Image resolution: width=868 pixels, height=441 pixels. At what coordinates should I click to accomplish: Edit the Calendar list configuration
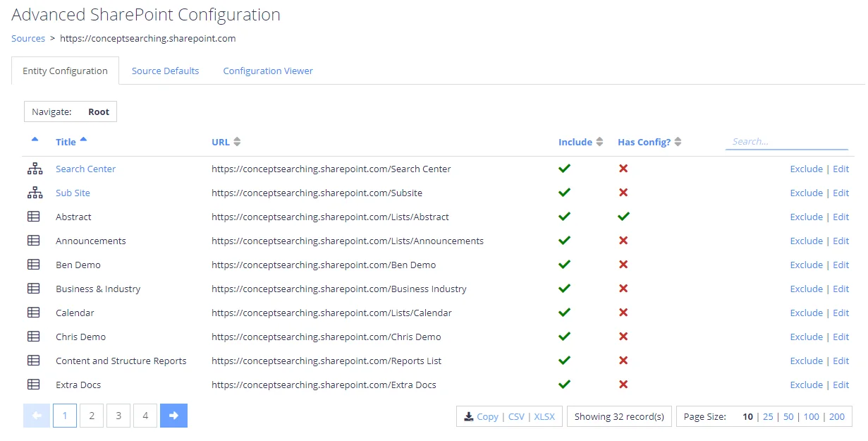coord(841,313)
